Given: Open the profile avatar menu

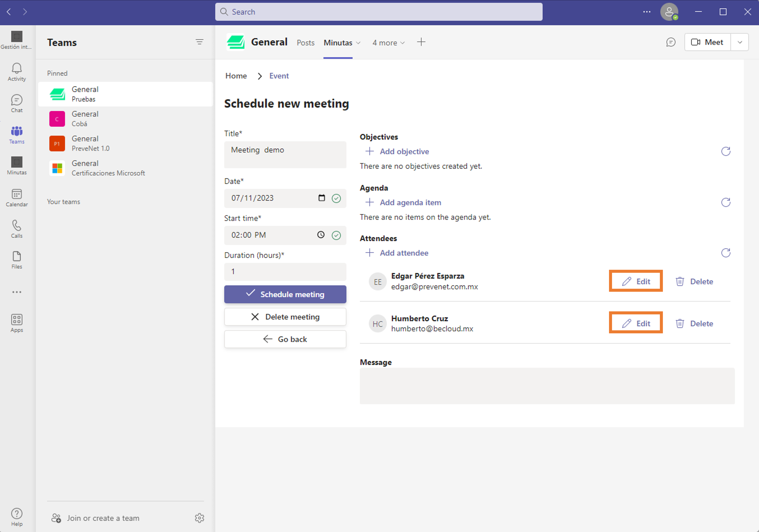Looking at the screenshot, I should 669,12.
